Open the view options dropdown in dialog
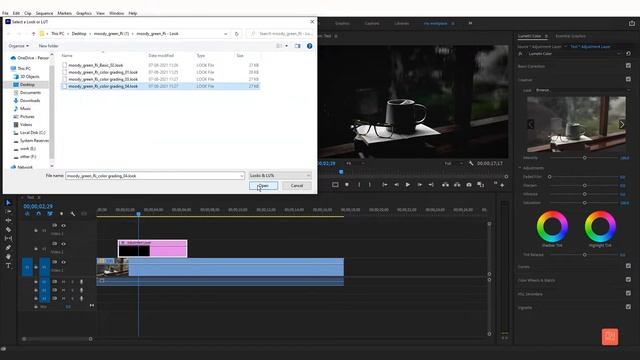The width and height of the screenshot is (640, 360). [286, 46]
